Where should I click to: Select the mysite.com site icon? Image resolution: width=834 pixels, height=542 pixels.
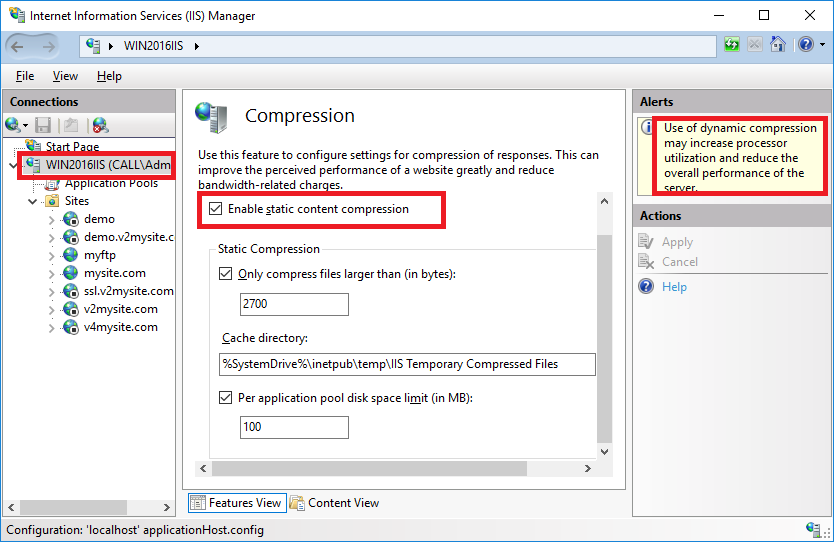[x=71, y=273]
